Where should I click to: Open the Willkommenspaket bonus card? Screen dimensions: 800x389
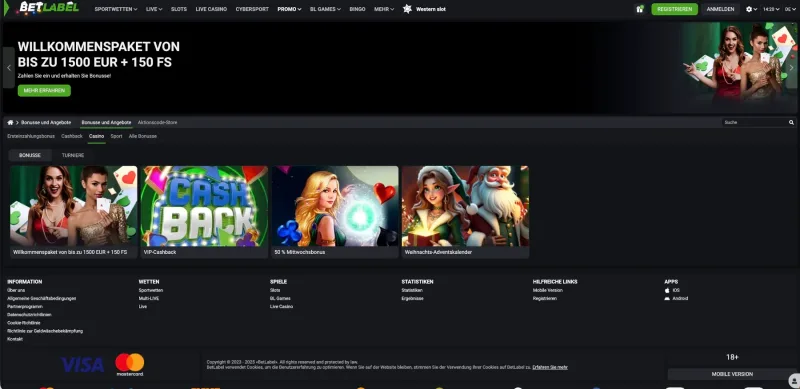click(x=73, y=212)
